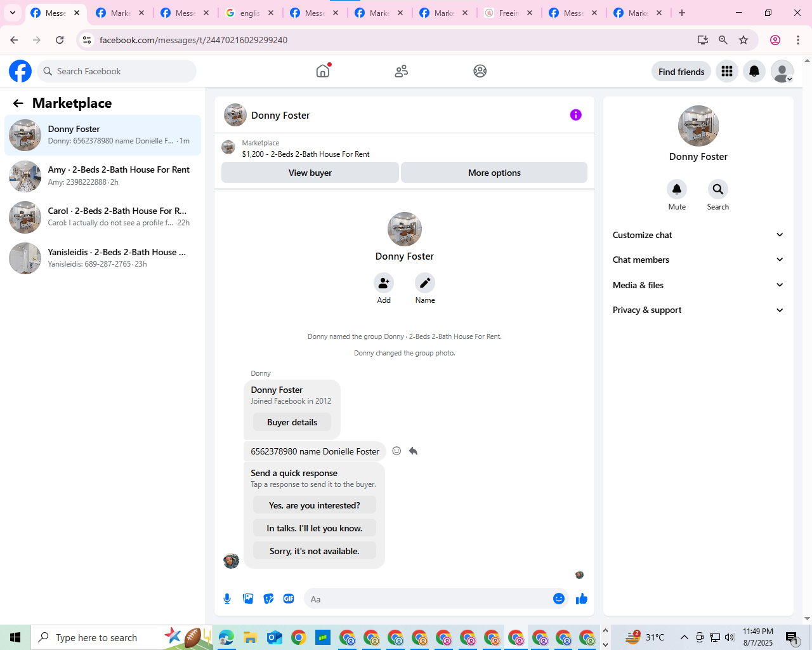Screen dimensions: 812x650
Task: Edit the chat Name with pencil icon
Action: click(x=425, y=283)
